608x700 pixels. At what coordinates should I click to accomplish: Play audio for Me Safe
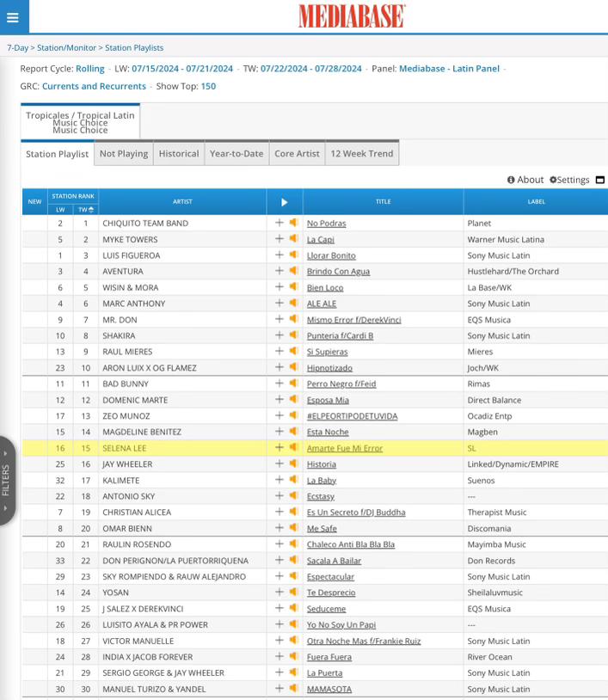coord(293,528)
